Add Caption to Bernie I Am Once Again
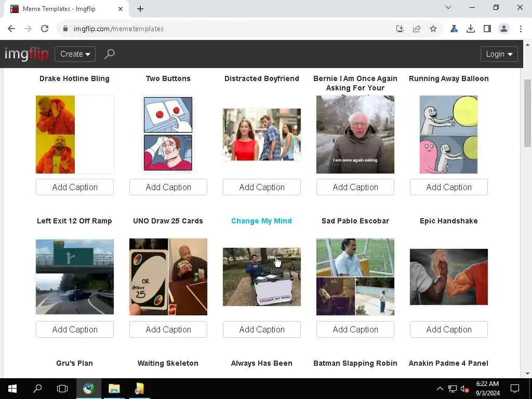Viewport: 532px width, 399px height. (355, 187)
